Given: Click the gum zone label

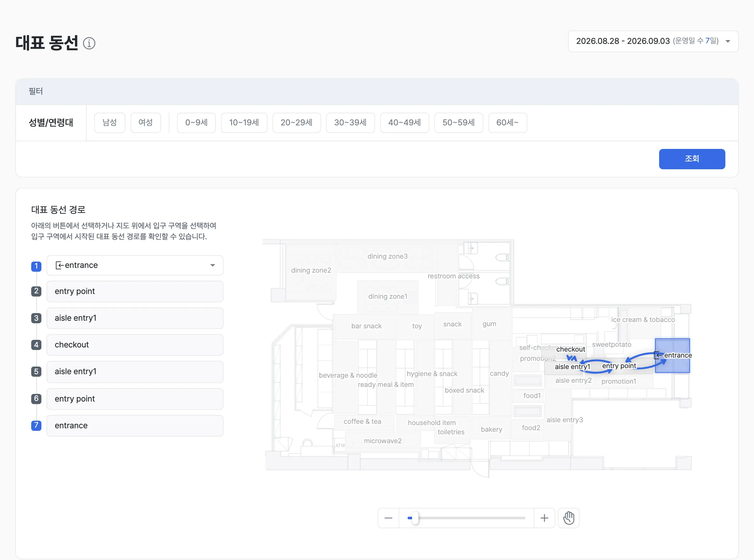Looking at the screenshot, I should coord(489,324).
